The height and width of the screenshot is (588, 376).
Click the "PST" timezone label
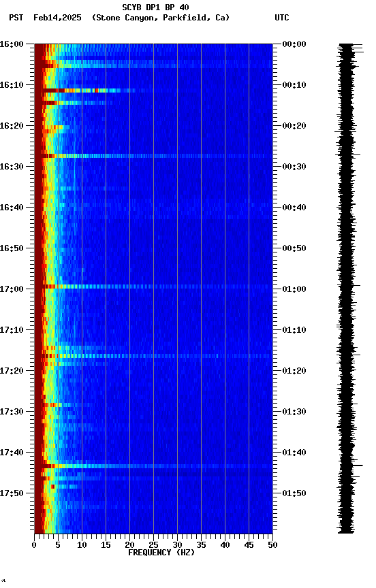click(x=16, y=18)
